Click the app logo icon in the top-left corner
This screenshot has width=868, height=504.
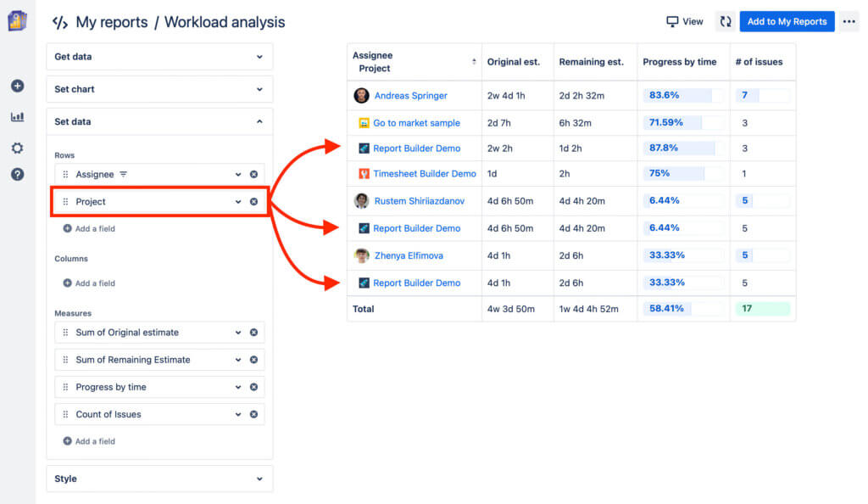click(17, 21)
